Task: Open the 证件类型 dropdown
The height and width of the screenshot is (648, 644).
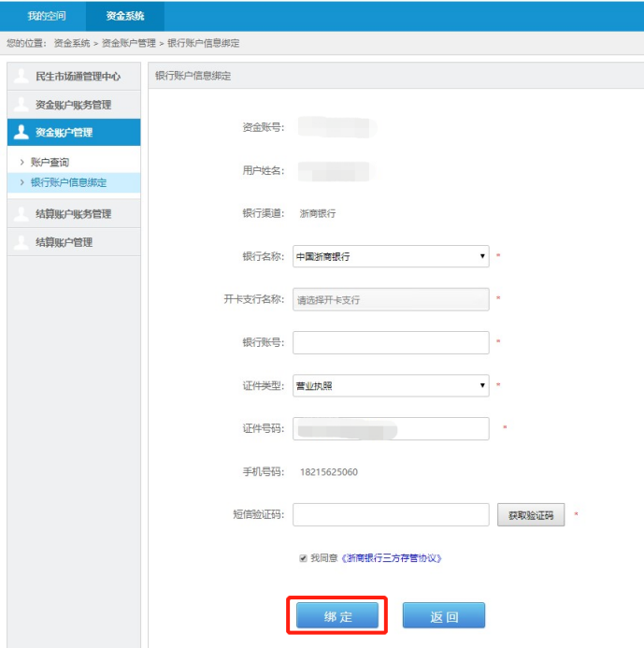Action: tap(391, 385)
